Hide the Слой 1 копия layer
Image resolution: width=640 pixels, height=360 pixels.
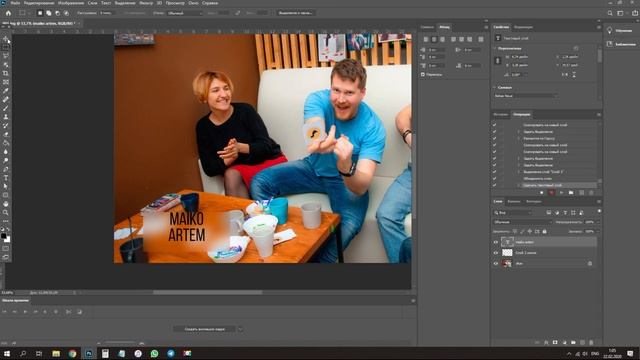pos(496,253)
